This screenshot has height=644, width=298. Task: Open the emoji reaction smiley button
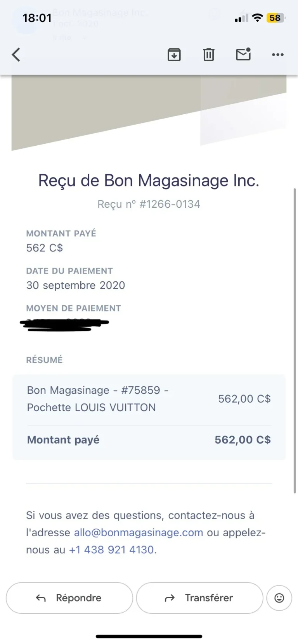pos(279,598)
